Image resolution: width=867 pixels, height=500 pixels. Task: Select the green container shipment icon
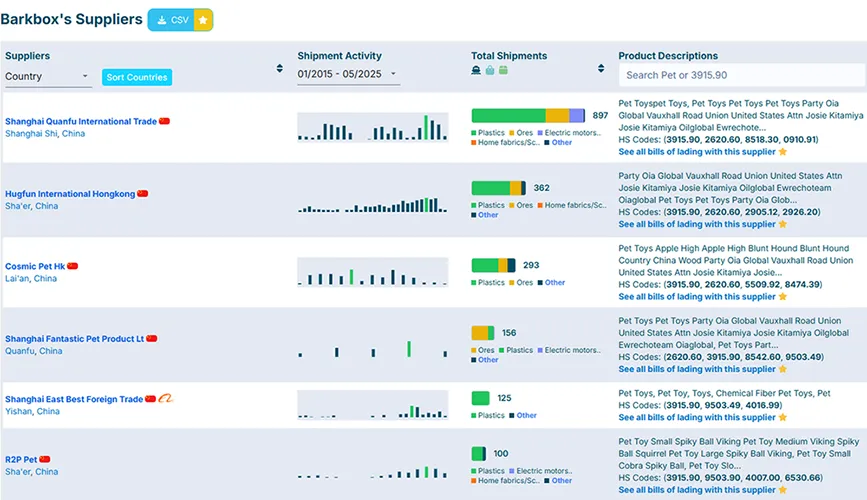coord(503,70)
